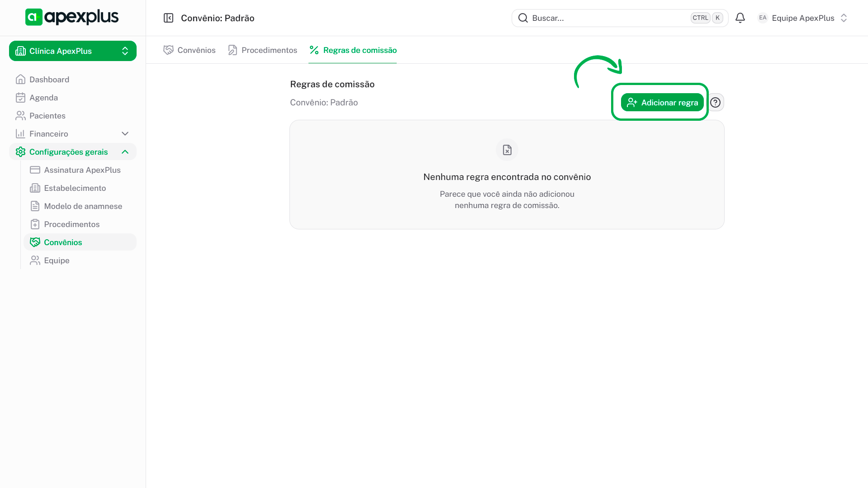
Task: Open Modelo de anamnese in sidebar
Action: click(83, 206)
